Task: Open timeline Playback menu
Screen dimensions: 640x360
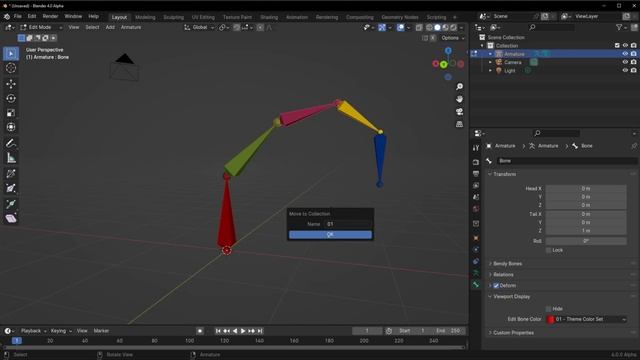Action: click(x=33, y=331)
